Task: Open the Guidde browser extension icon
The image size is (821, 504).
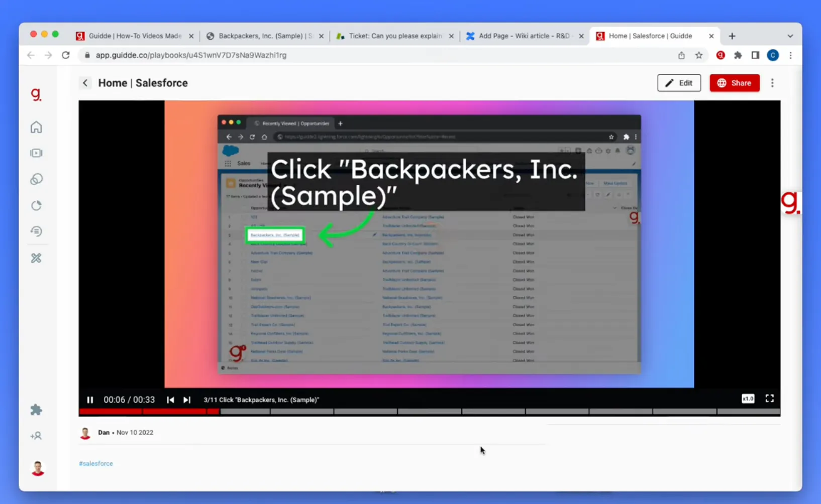Action: click(x=721, y=55)
